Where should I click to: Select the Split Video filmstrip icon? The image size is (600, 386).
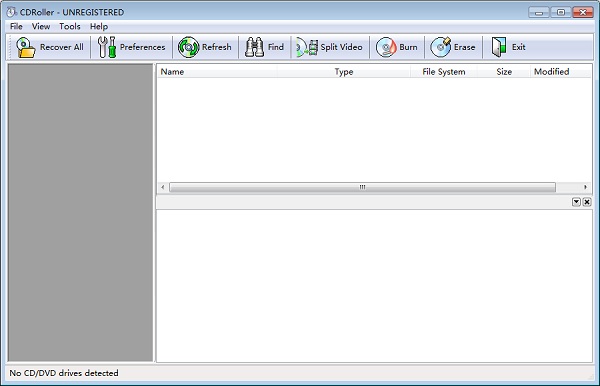[307, 47]
